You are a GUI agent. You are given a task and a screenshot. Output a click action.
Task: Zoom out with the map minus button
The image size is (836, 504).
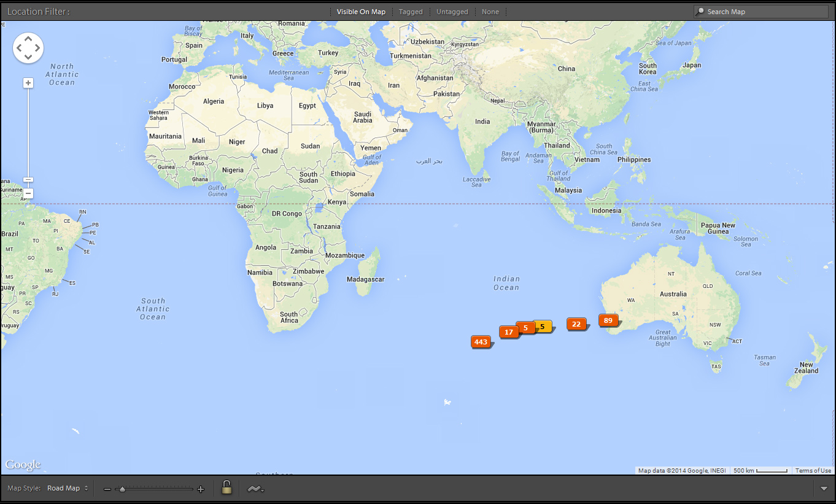[x=28, y=194]
